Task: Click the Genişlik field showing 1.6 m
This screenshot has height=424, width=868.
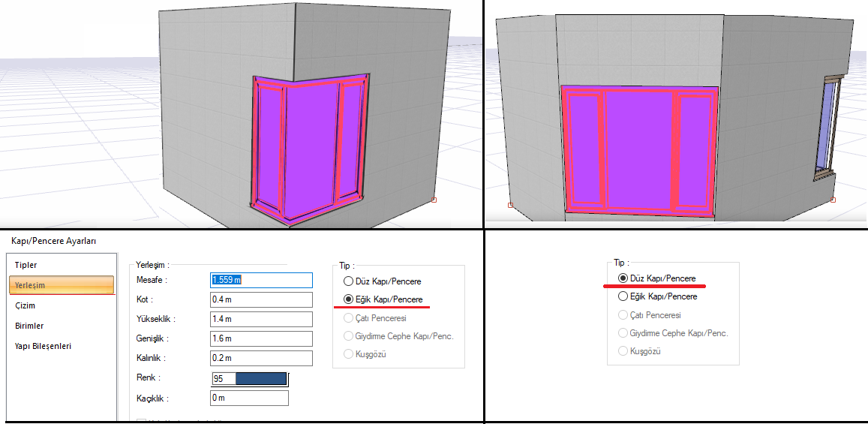Action: (261, 338)
